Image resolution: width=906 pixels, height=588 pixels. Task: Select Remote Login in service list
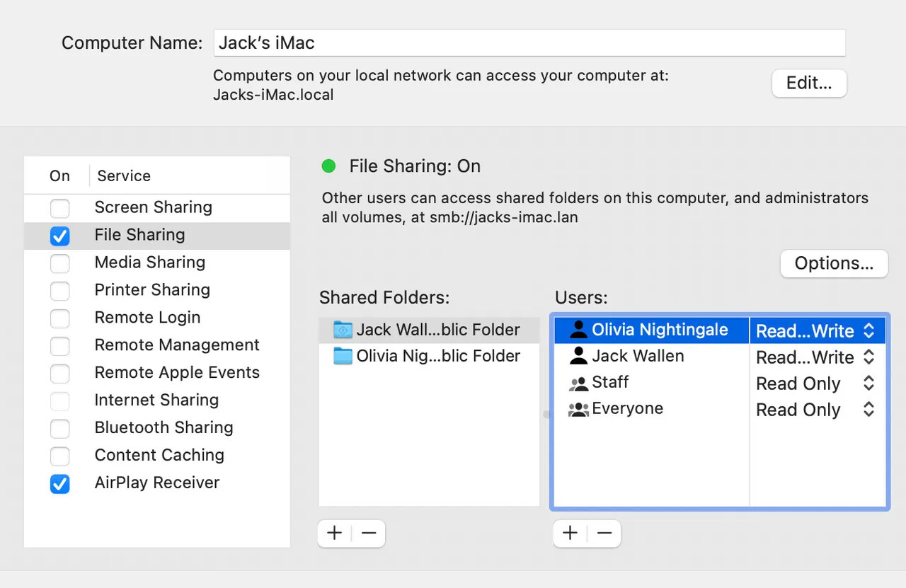click(x=157, y=318)
